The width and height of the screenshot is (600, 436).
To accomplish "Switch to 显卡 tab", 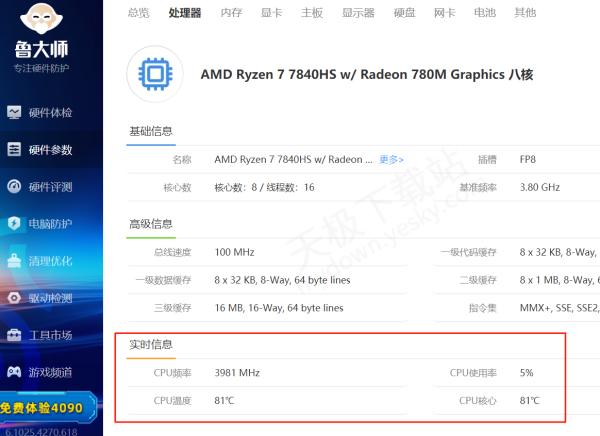I will (x=272, y=13).
